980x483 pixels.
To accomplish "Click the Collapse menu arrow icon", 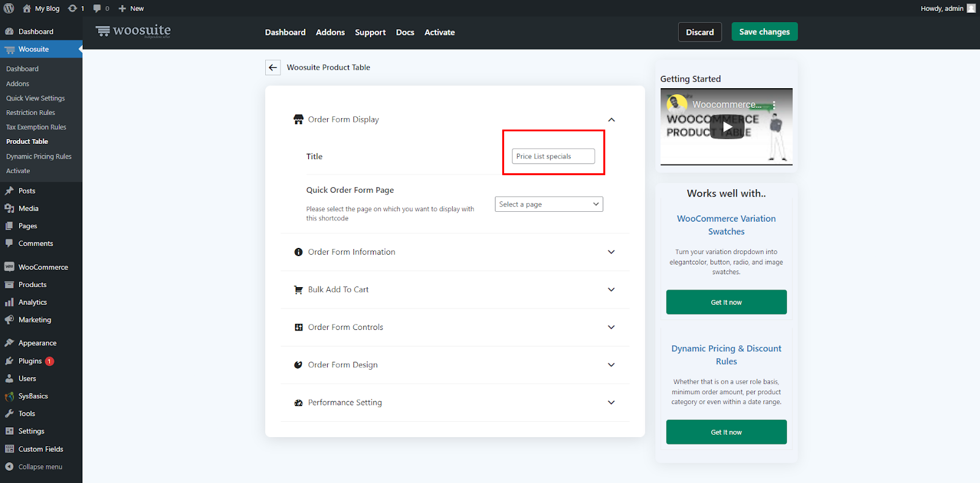I will coord(9,466).
